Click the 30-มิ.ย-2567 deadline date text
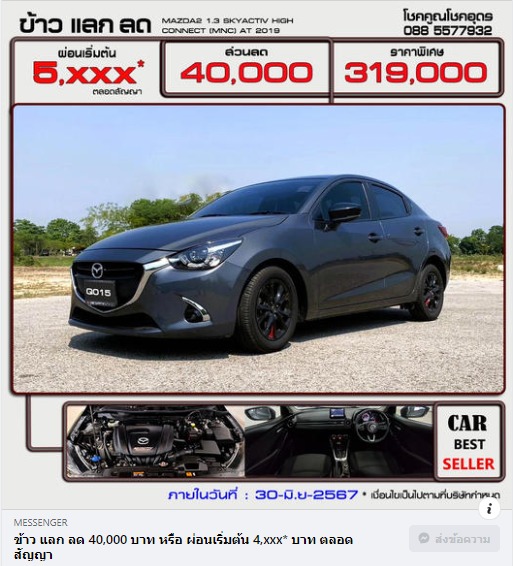513x566 pixels. click(306, 495)
